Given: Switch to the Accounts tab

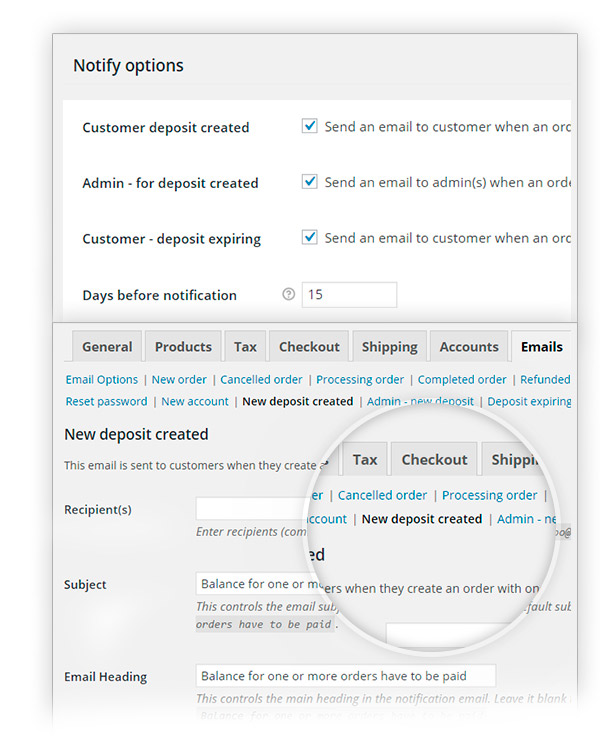Looking at the screenshot, I should click(469, 346).
